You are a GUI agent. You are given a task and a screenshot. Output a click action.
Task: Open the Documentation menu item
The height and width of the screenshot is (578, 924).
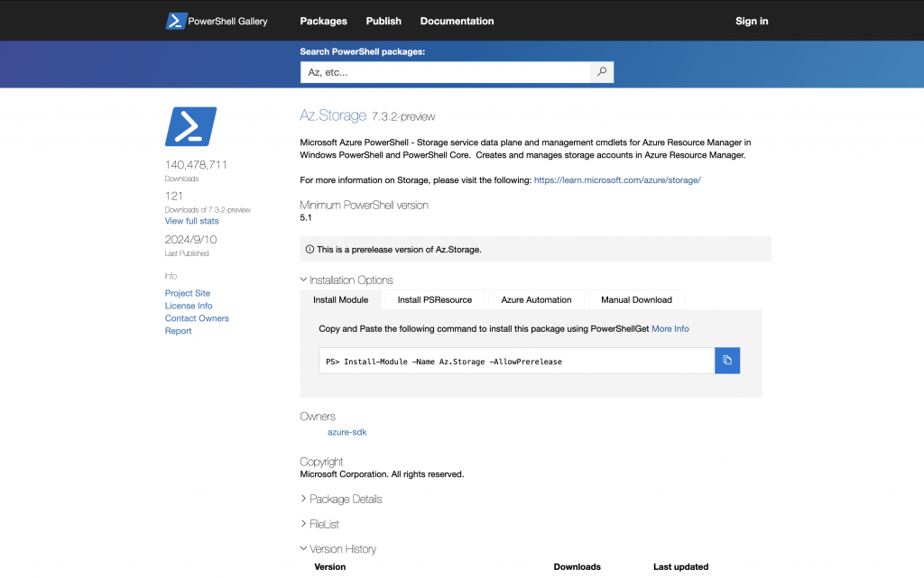click(457, 21)
